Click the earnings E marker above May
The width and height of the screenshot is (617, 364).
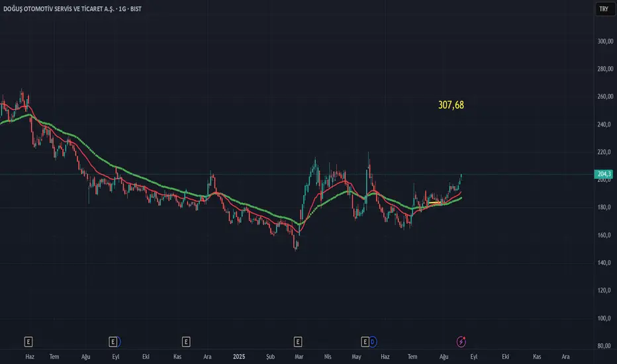coord(365,341)
